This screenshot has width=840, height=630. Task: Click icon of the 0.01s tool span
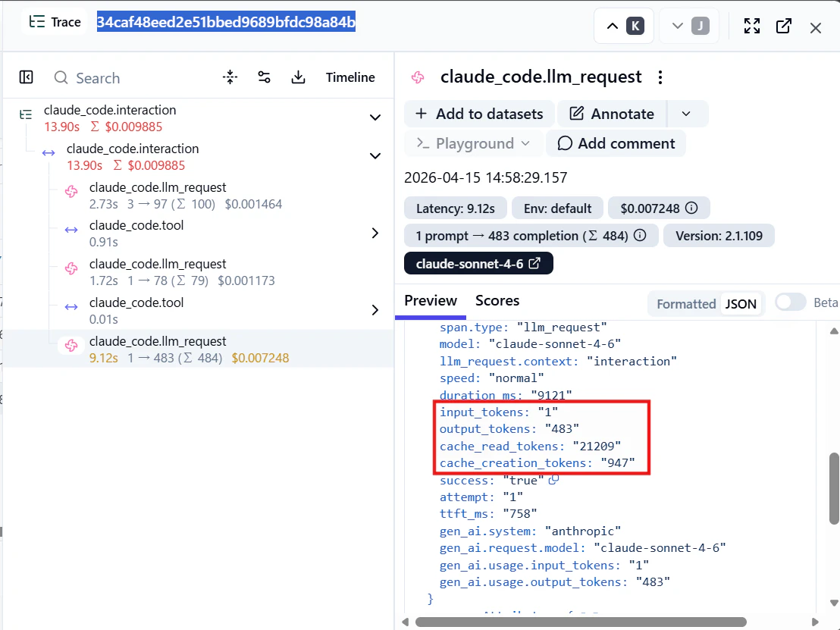pyautogui.click(x=71, y=307)
